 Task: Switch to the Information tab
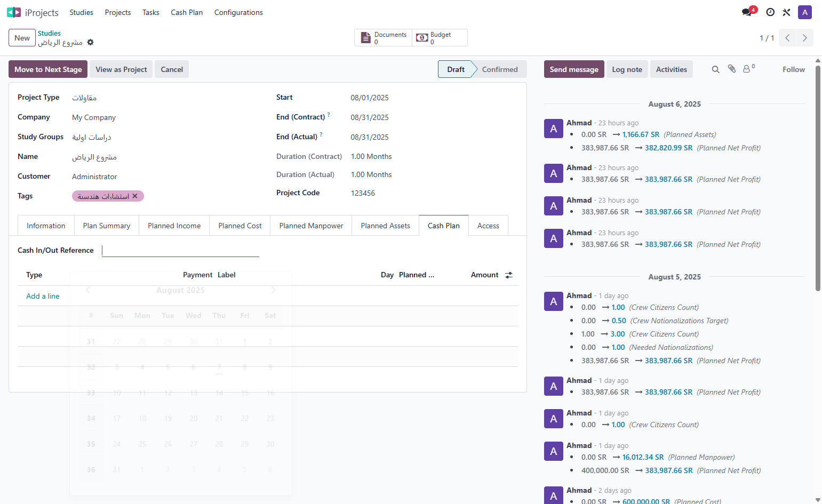[46, 226]
